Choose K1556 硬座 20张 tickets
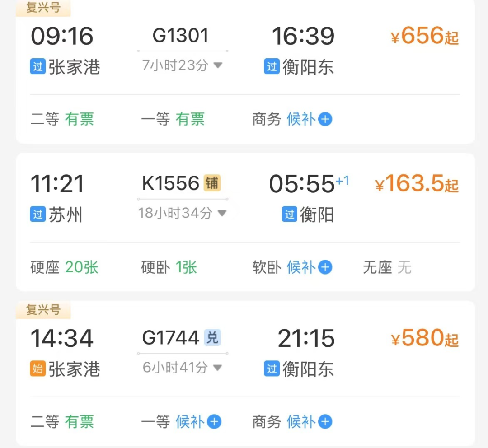The height and width of the screenshot is (448, 488). (x=64, y=268)
